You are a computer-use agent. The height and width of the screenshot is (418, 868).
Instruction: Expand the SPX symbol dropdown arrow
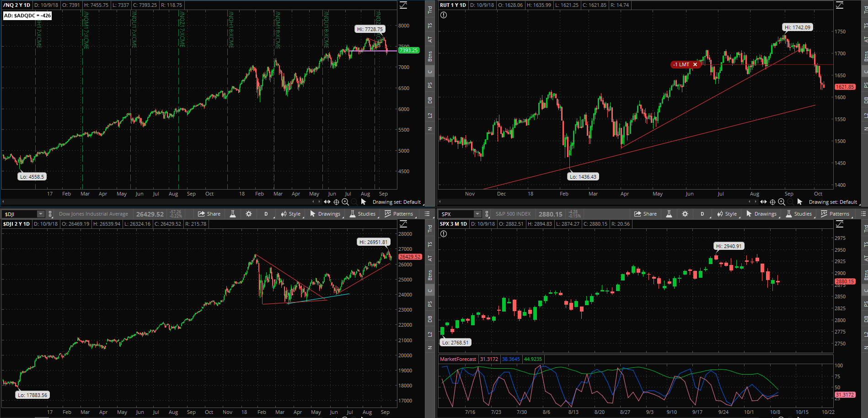477,214
